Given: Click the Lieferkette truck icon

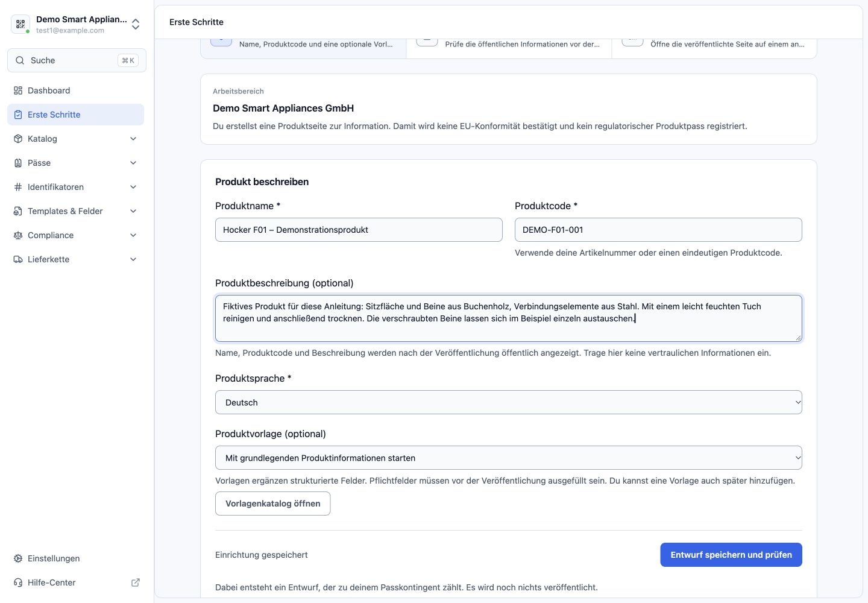Looking at the screenshot, I should tap(18, 259).
